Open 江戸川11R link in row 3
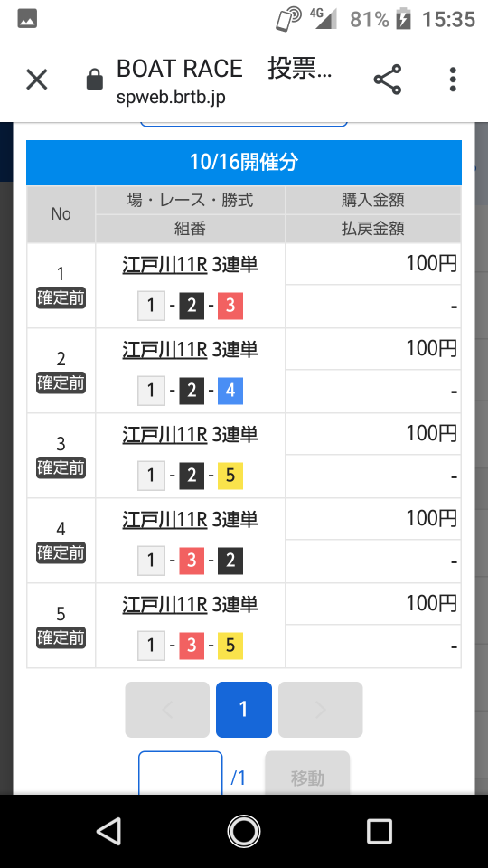This screenshot has width=488, height=868. [x=164, y=435]
